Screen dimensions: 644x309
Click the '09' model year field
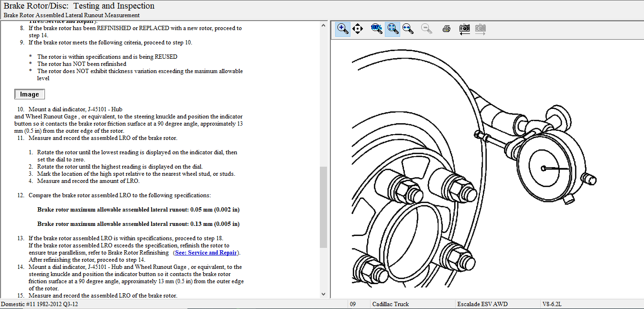(353, 304)
